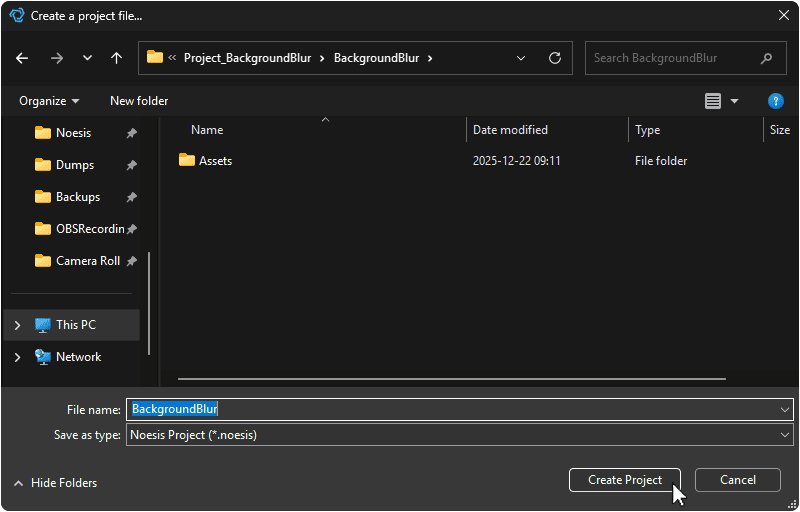The width and height of the screenshot is (800, 512).
Task: Click the address bar folder icon
Action: point(155,57)
